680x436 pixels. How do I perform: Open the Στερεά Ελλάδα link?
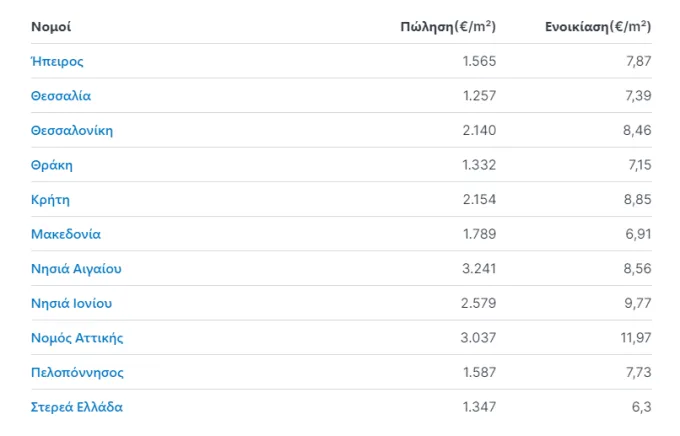tap(77, 407)
